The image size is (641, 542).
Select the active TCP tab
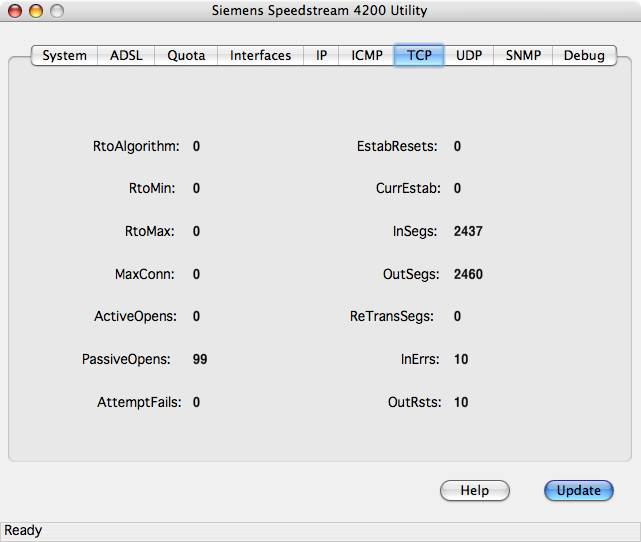pos(419,55)
